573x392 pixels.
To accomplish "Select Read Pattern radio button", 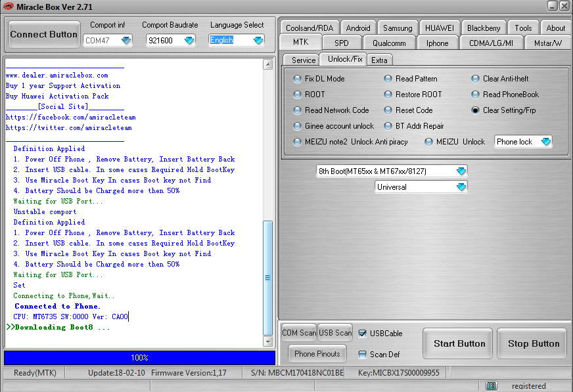I will [x=388, y=79].
